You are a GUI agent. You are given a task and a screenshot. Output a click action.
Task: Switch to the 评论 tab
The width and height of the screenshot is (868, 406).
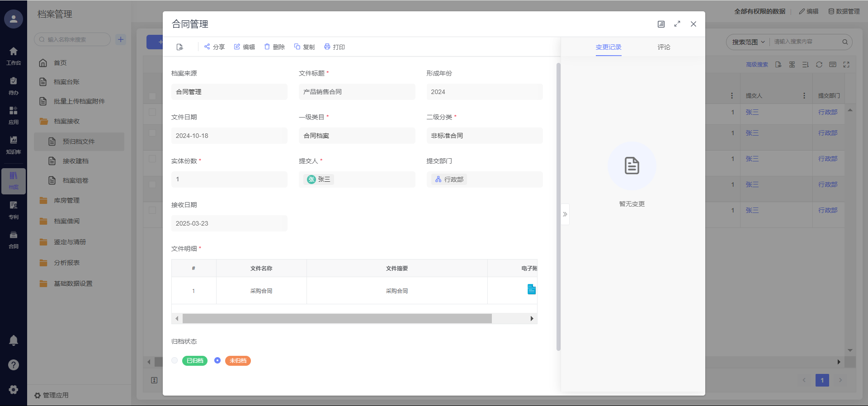tap(664, 47)
